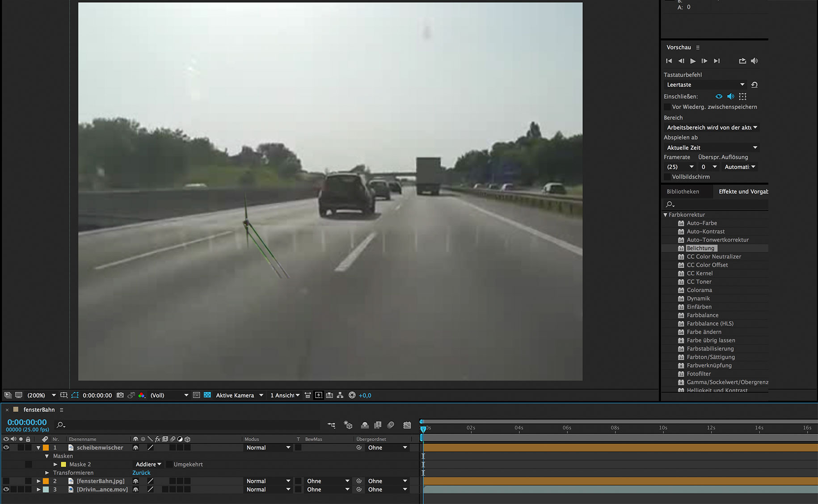Open the fensterBahn composition tab
The width and height of the screenshot is (818, 504).
pyautogui.click(x=39, y=410)
